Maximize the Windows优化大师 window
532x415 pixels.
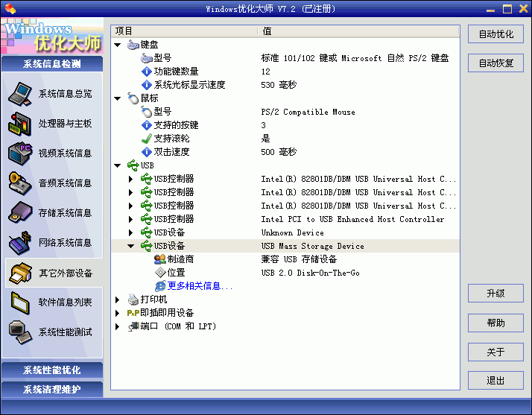click(507, 9)
